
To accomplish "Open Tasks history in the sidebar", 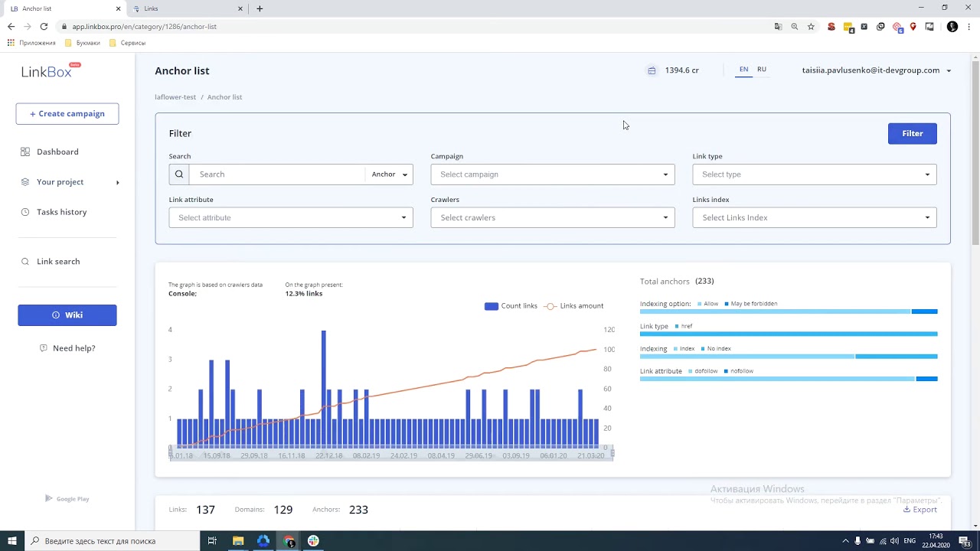I will pos(61,212).
